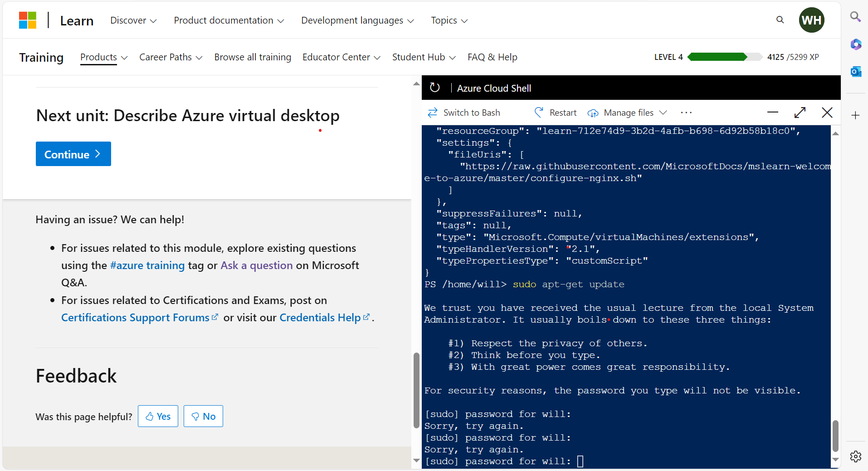Screen dimensions: 868x471
Task: Open Outlook from the Edge sidebar
Action: click(x=856, y=72)
